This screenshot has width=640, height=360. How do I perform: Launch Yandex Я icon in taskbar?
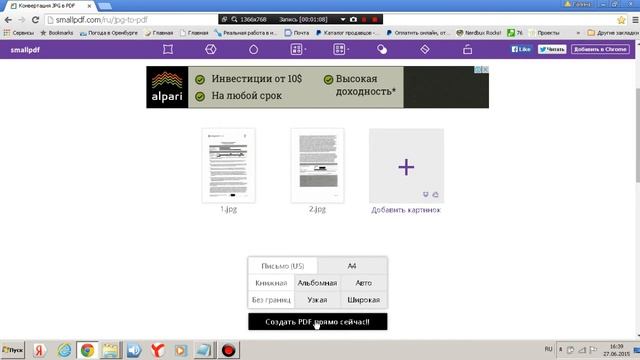click(39, 350)
